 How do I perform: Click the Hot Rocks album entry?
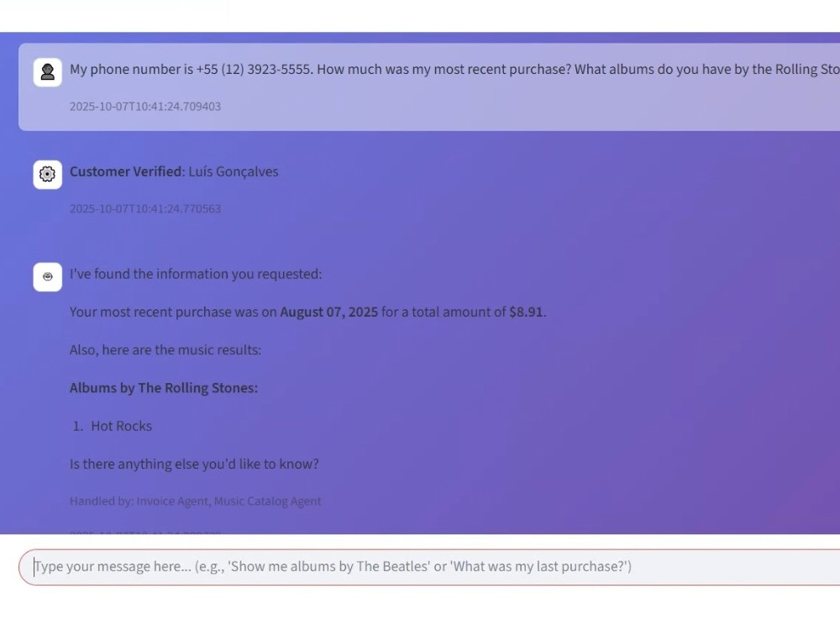(x=122, y=427)
